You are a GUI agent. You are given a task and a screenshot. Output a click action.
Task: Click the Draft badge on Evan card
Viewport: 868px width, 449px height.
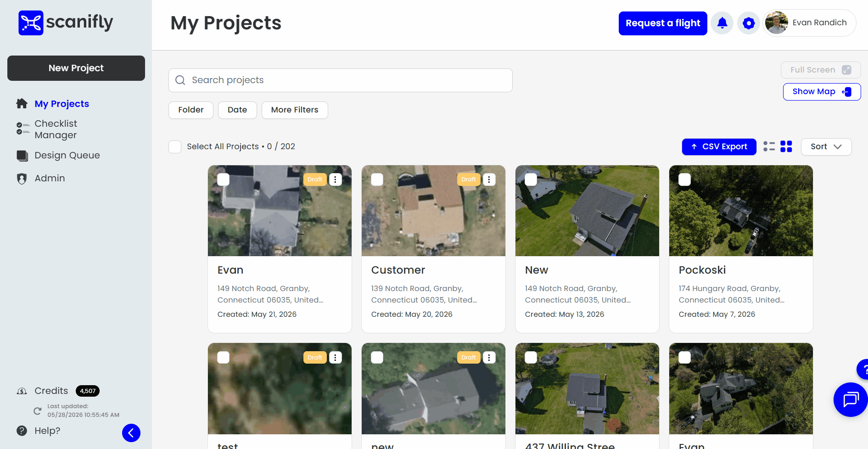[x=315, y=180]
